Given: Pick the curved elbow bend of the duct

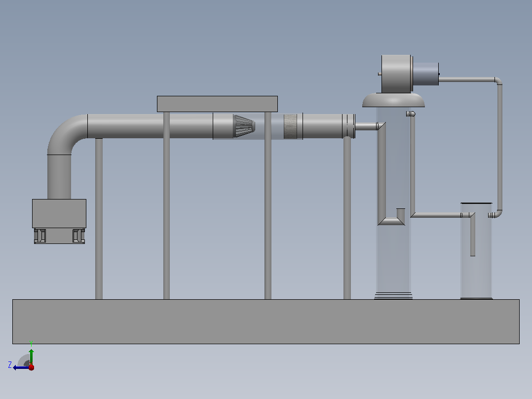Looking at the screenshot, I should (66, 133).
